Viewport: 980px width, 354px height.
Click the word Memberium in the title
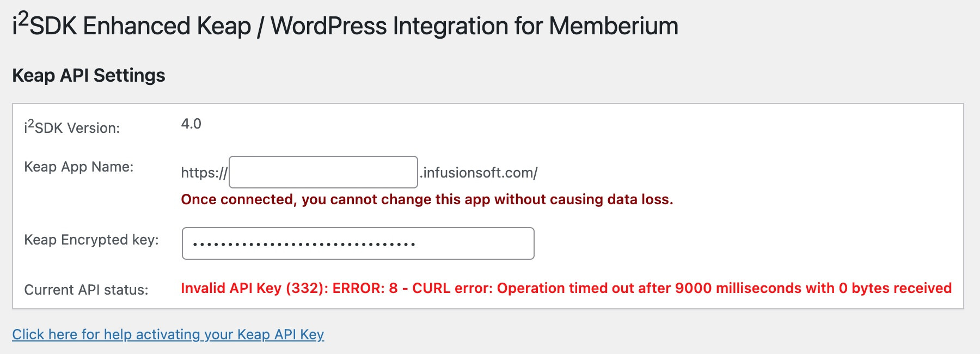614,26
